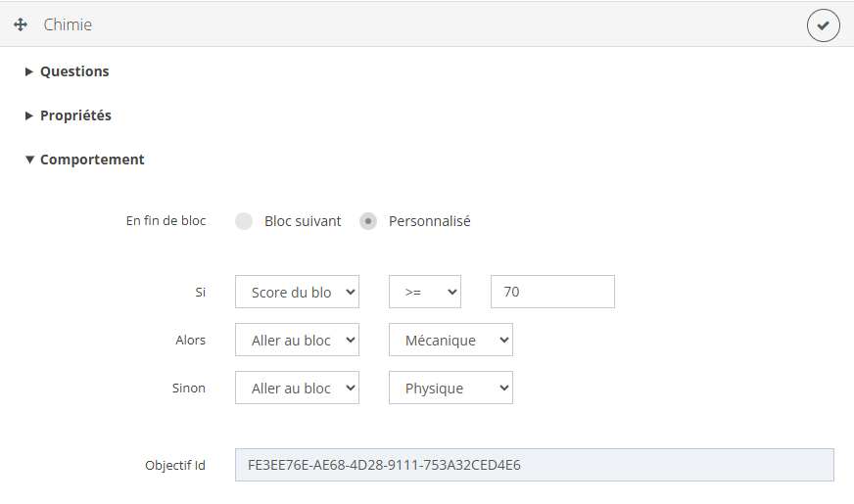The height and width of the screenshot is (504, 854).
Task: Open the Score du bloc condition dropdown
Action: (297, 292)
